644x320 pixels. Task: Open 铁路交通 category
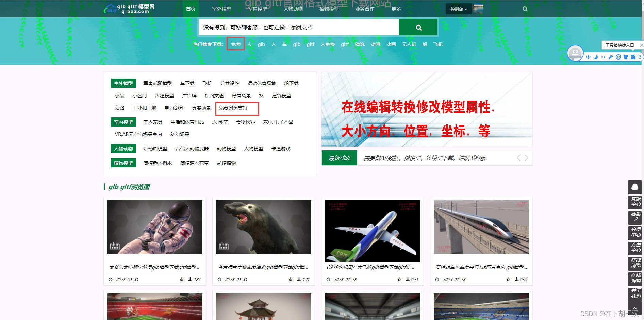click(214, 96)
